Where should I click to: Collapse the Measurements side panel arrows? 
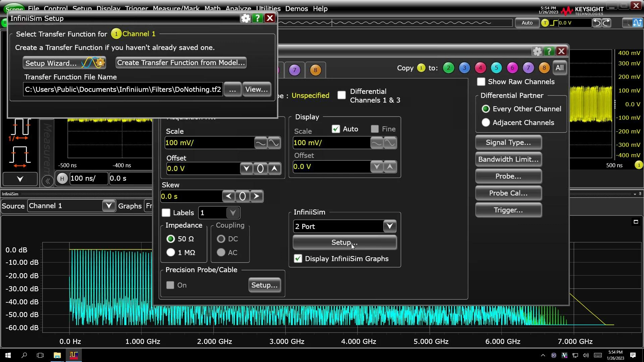[x=48, y=181]
